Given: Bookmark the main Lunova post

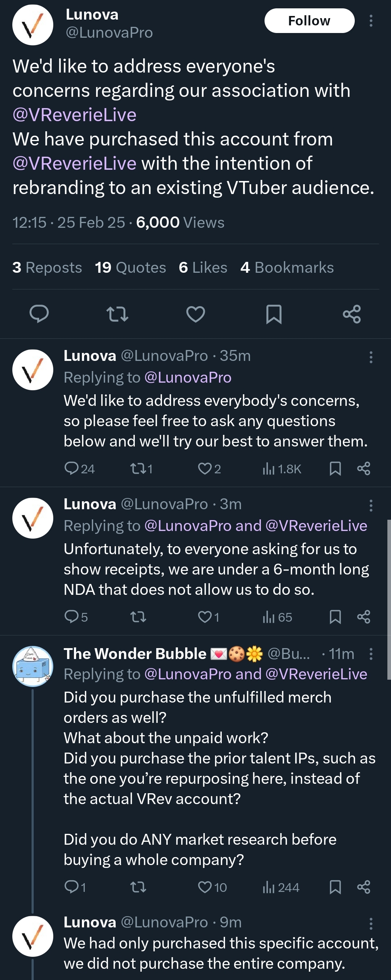Looking at the screenshot, I should point(274,314).
